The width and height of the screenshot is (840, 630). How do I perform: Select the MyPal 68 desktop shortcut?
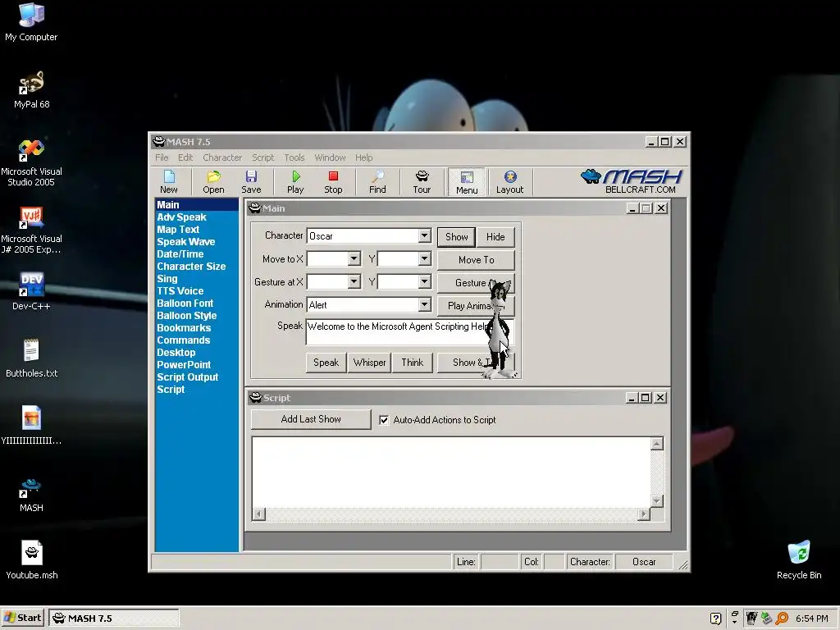tap(31, 90)
